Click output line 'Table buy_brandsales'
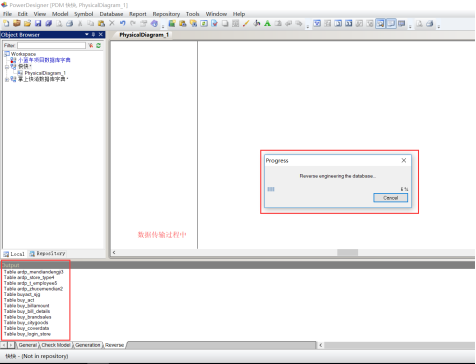The height and width of the screenshot is (364, 476). click(27, 317)
